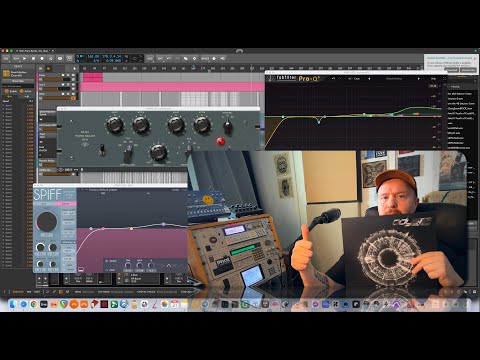Go to previous preset in Pro-Q 3

369,79
